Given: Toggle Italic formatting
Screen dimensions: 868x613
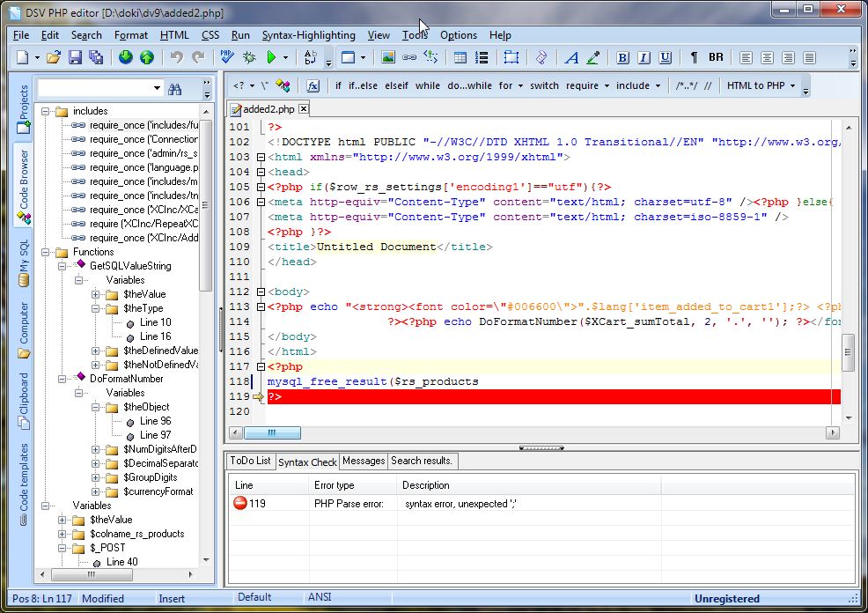Looking at the screenshot, I should (644, 57).
